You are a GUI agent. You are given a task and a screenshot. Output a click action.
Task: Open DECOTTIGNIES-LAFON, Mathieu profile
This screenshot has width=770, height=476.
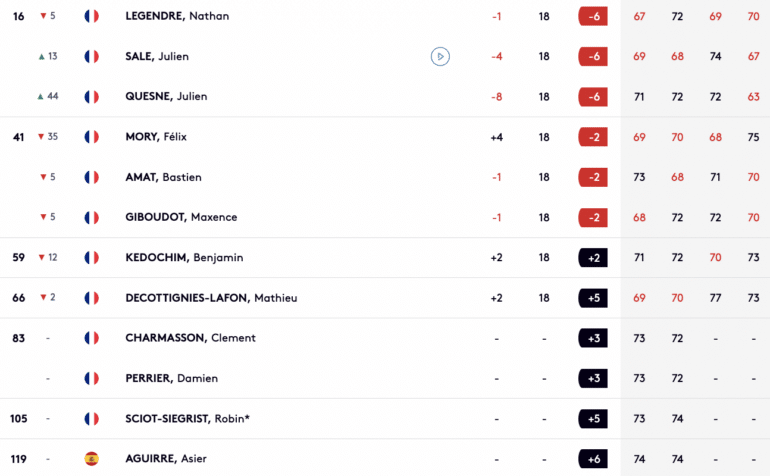click(x=211, y=298)
